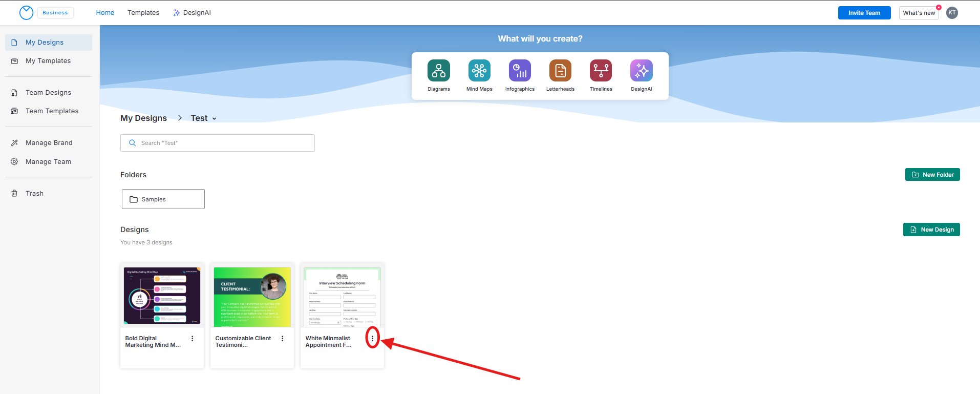980x394 pixels.
Task: Select the Mind Maps icon
Action: click(x=479, y=71)
